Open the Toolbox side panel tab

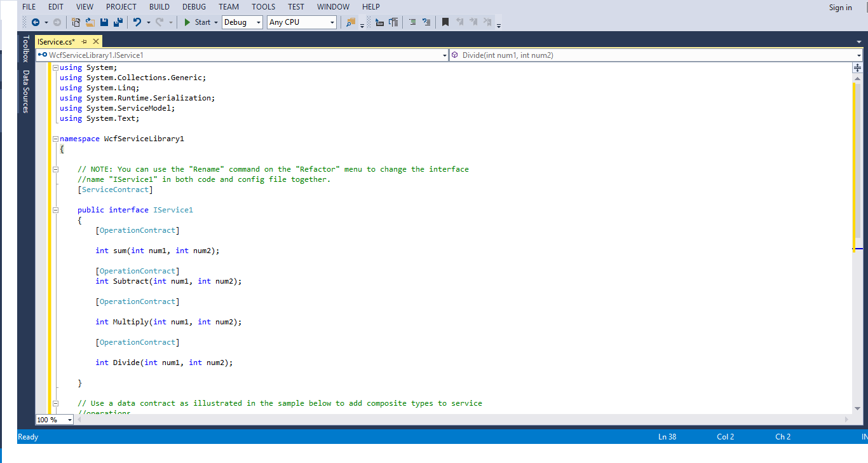(25, 48)
